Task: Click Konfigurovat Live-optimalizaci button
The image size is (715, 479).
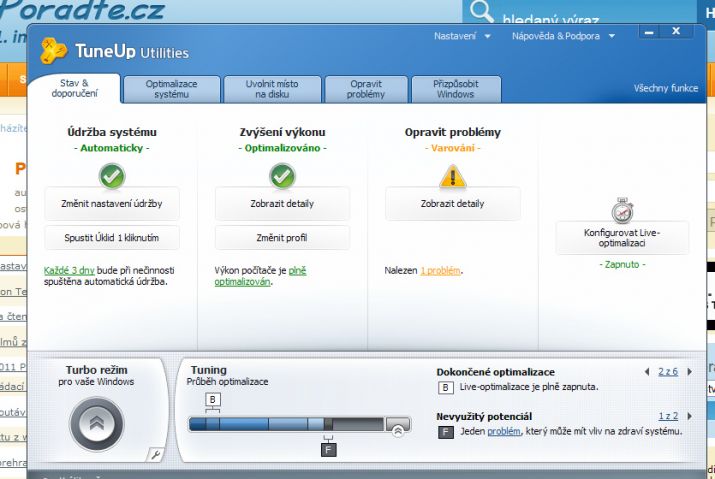Action: pos(622,238)
